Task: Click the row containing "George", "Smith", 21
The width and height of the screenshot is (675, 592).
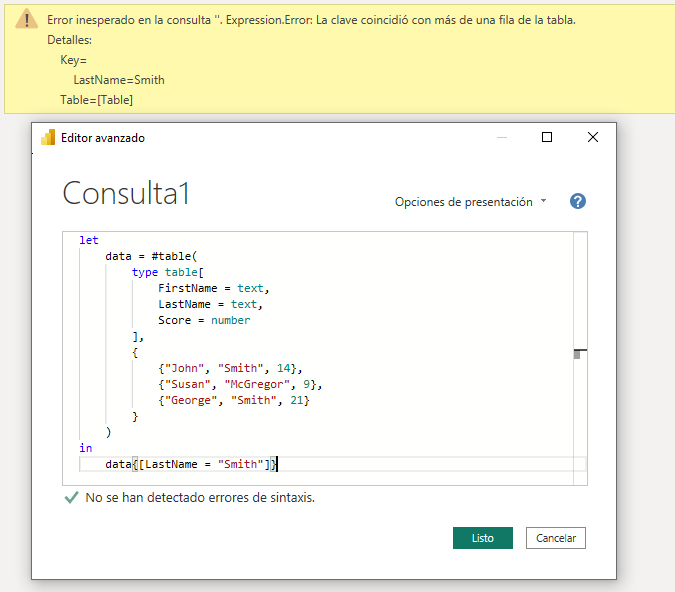Action: tap(234, 400)
